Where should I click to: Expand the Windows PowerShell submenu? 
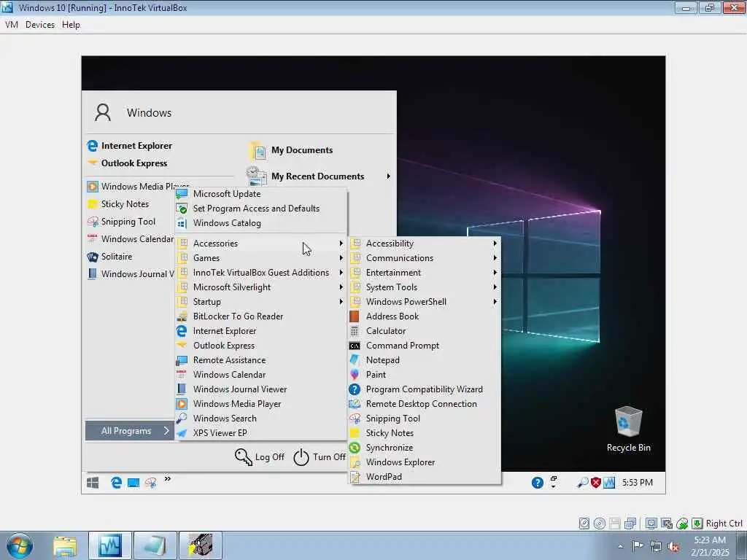pyautogui.click(x=425, y=302)
